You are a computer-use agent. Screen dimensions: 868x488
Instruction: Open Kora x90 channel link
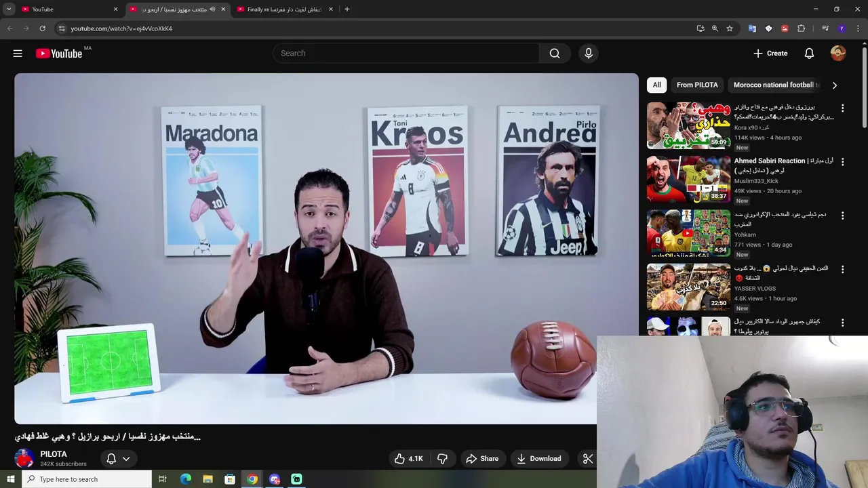click(751, 127)
